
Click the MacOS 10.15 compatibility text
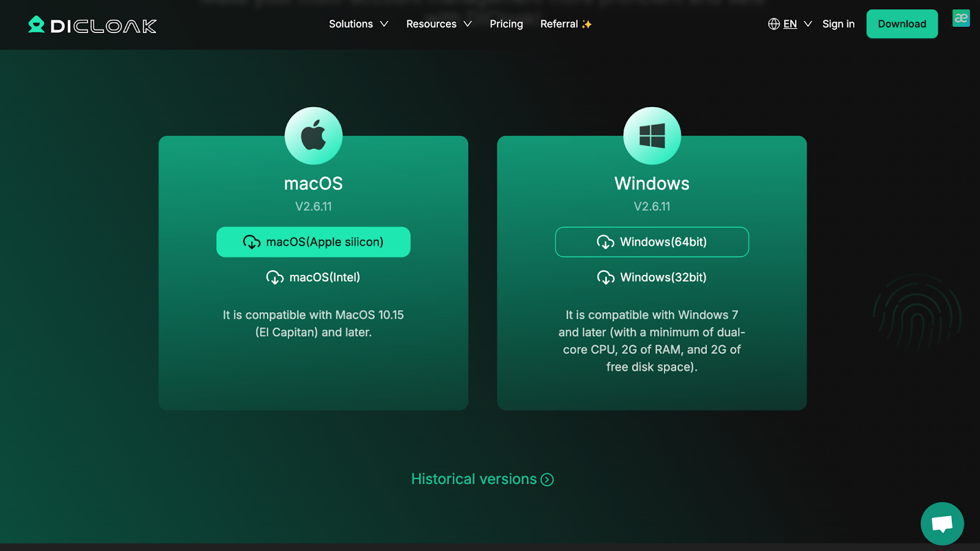pyautogui.click(x=314, y=323)
